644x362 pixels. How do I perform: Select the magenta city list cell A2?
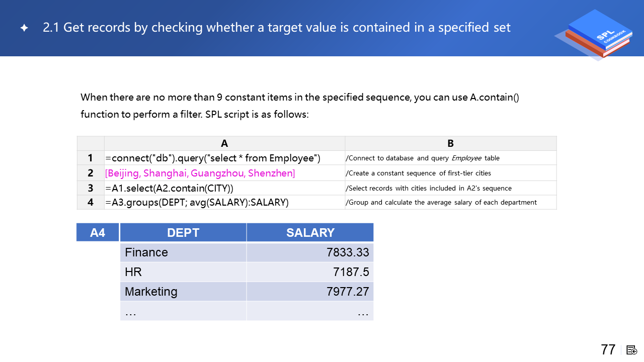point(200,173)
